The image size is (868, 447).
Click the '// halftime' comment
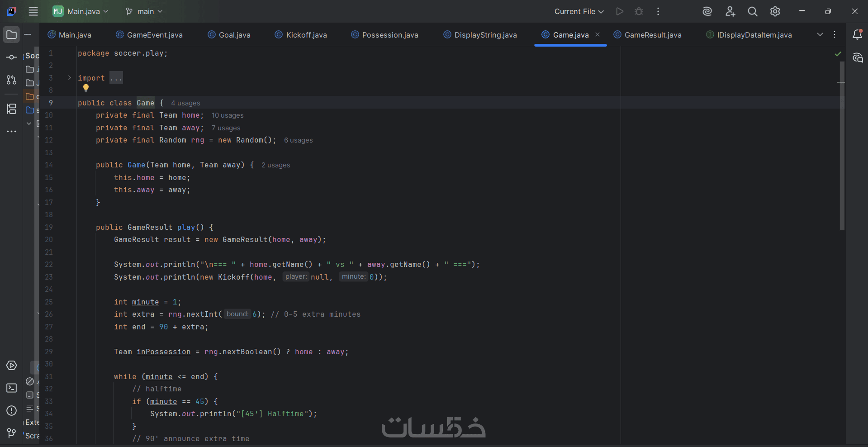(157, 389)
